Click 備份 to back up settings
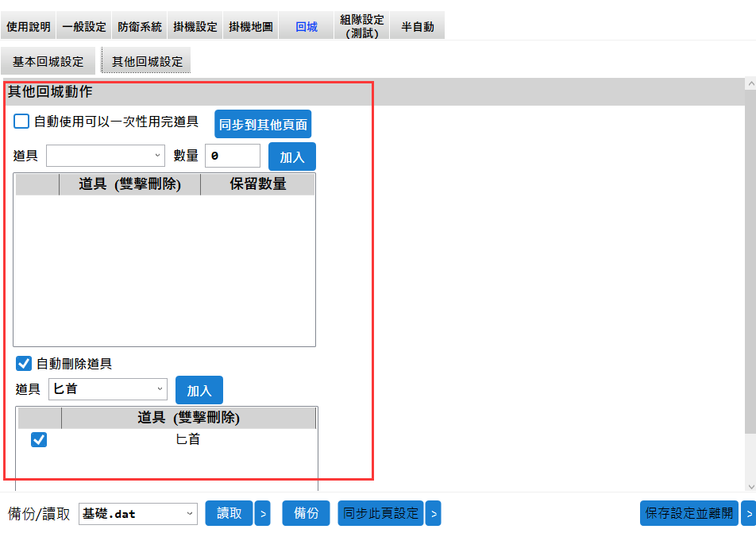The image size is (756, 533). (306, 514)
